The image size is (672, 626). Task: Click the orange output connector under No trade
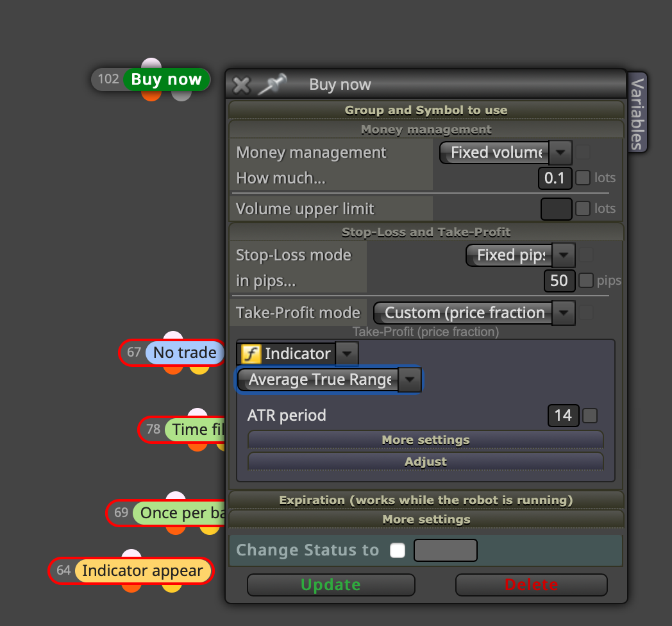pyautogui.click(x=173, y=369)
